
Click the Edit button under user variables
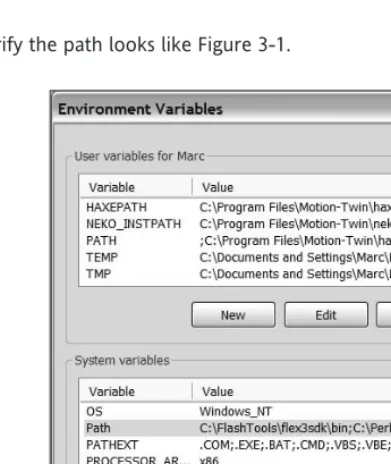pos(326,315)
